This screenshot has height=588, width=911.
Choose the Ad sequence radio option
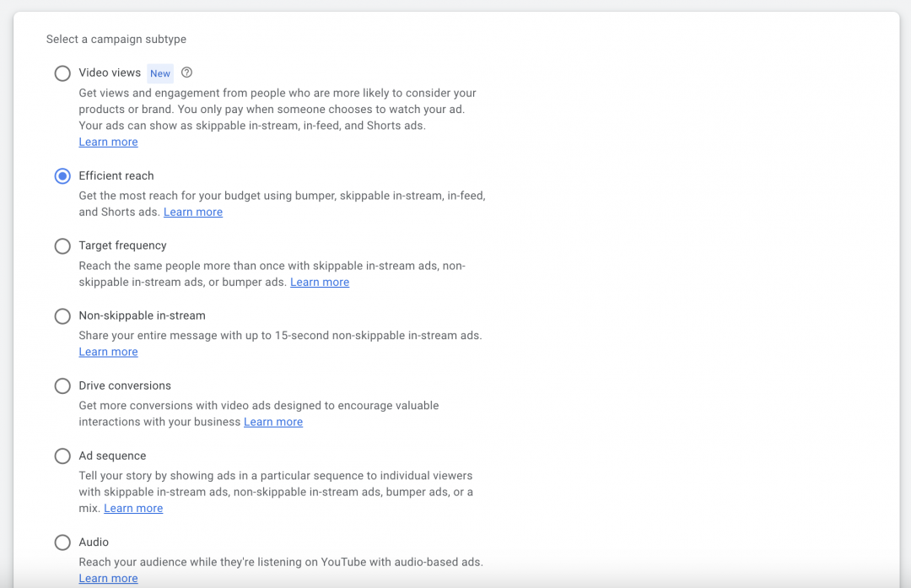coord(62,456)
